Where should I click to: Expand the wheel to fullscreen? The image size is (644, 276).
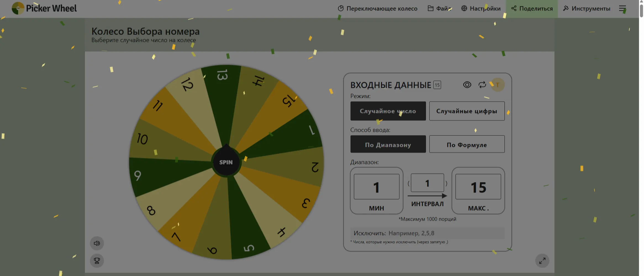click(542, 261)
